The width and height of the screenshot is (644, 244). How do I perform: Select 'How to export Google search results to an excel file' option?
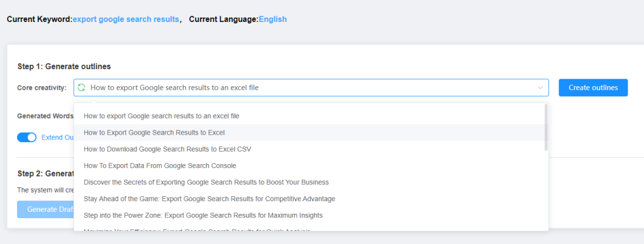pos(311,116)
